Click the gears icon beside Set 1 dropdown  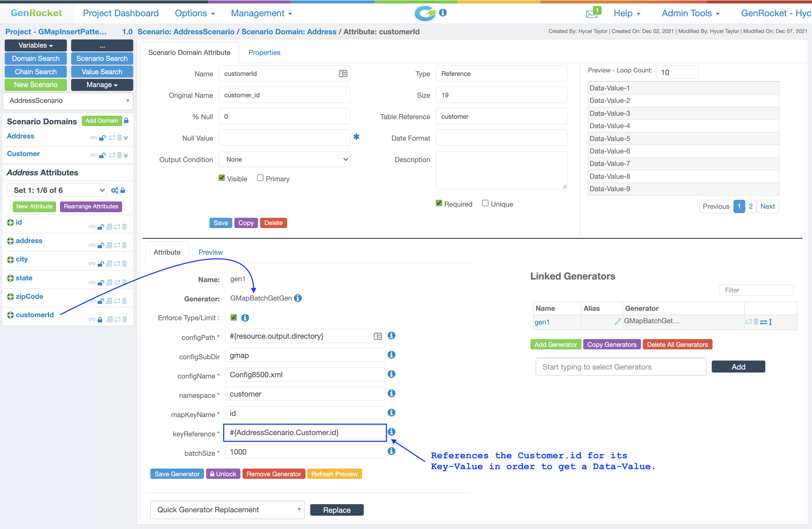pyautogui.click(x=114, y=190)
